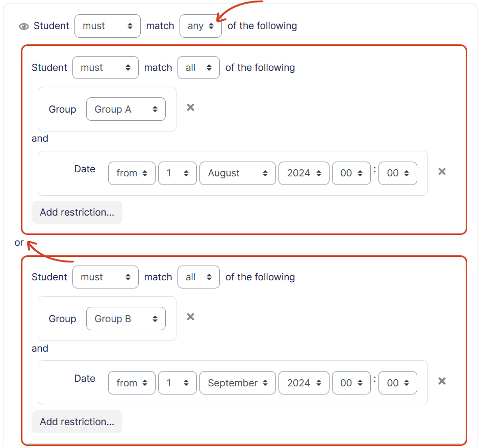Delete the August date restriction

(x=442, y=172)
